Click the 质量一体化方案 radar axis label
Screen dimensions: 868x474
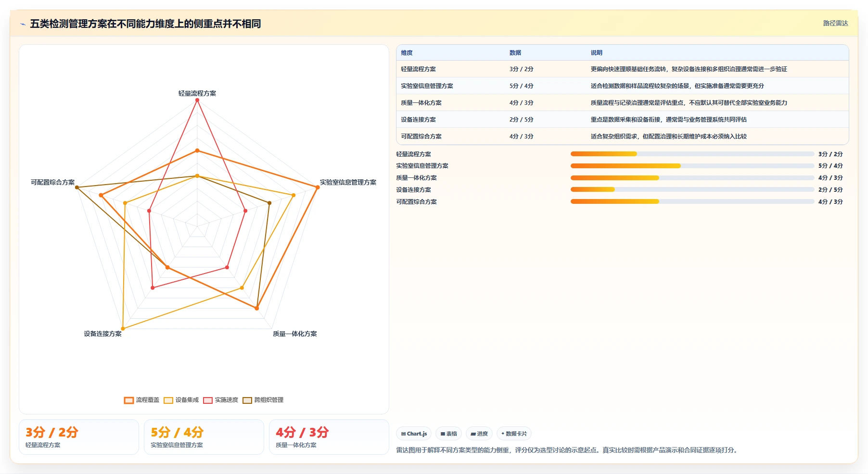(294, 334)
